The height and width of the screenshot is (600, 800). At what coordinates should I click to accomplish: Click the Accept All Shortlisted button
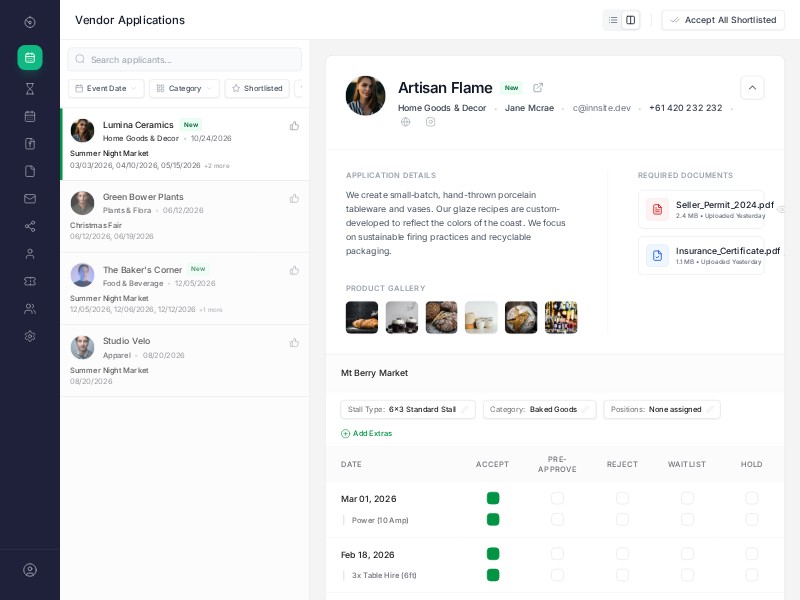723,20
